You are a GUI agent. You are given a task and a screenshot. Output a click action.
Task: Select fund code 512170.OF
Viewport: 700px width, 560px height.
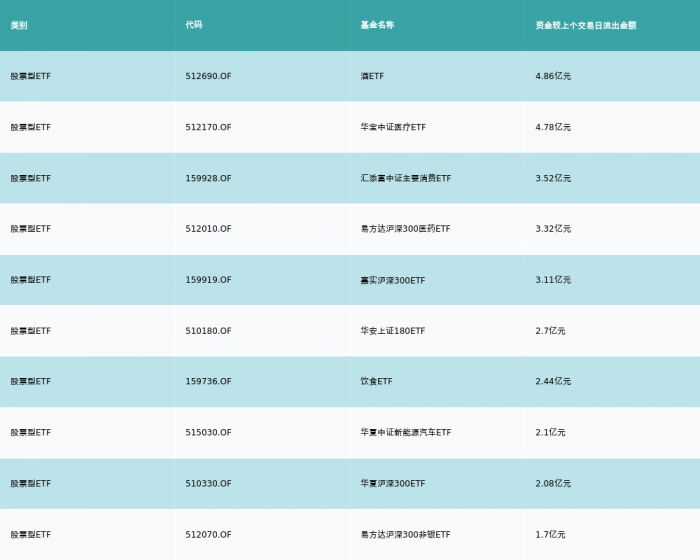(208, 127)
